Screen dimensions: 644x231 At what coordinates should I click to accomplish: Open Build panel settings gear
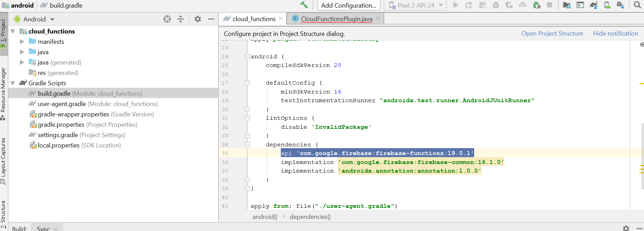click(x=626, y=228)
